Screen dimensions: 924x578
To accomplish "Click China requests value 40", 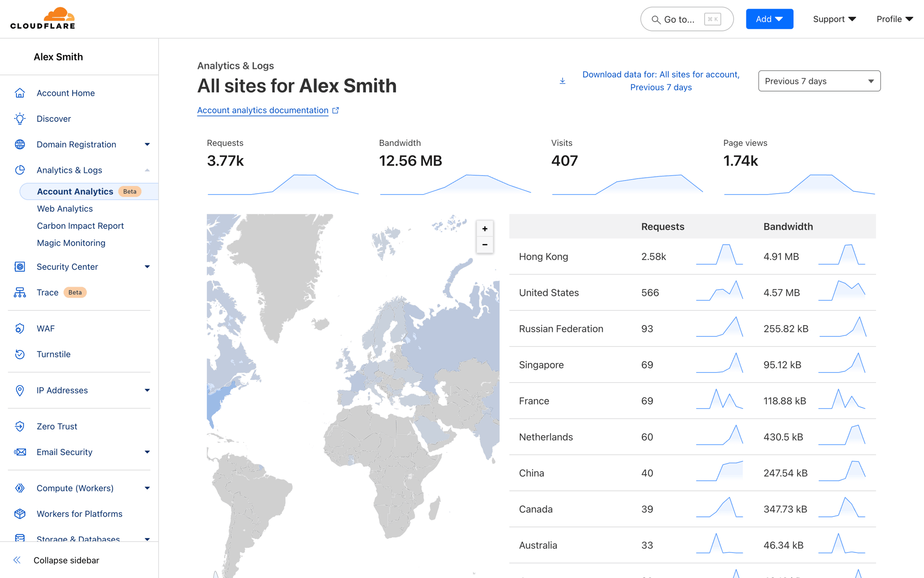I will [x=647, y=473].
